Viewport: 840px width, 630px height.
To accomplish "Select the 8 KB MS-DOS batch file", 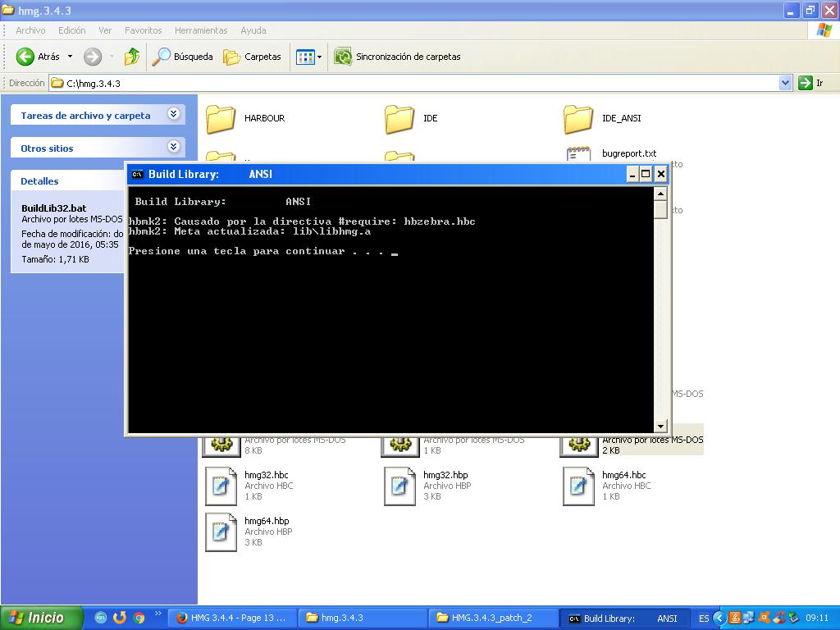I will [x=274, y=445].
